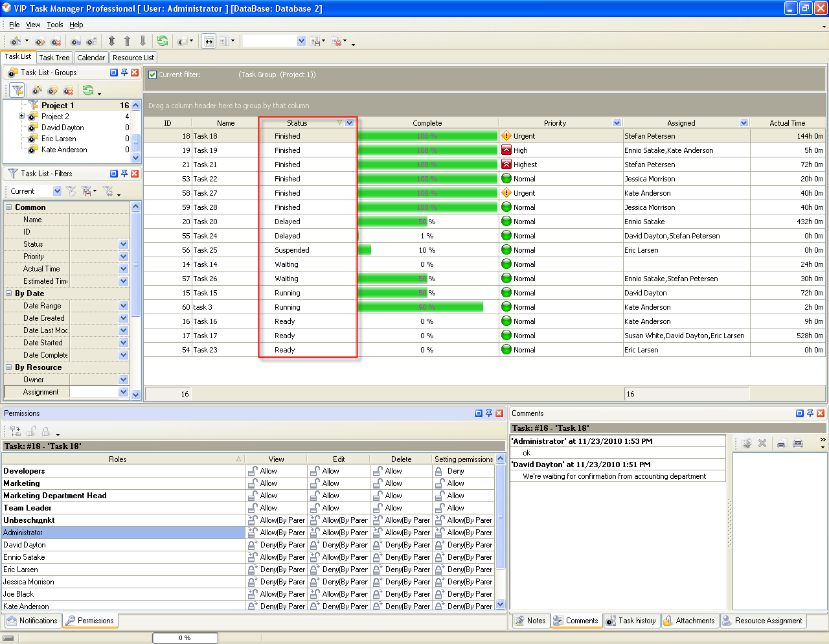Open the Task history tab
This screenshot has width=829, height=644.
(x=631, y=621)
